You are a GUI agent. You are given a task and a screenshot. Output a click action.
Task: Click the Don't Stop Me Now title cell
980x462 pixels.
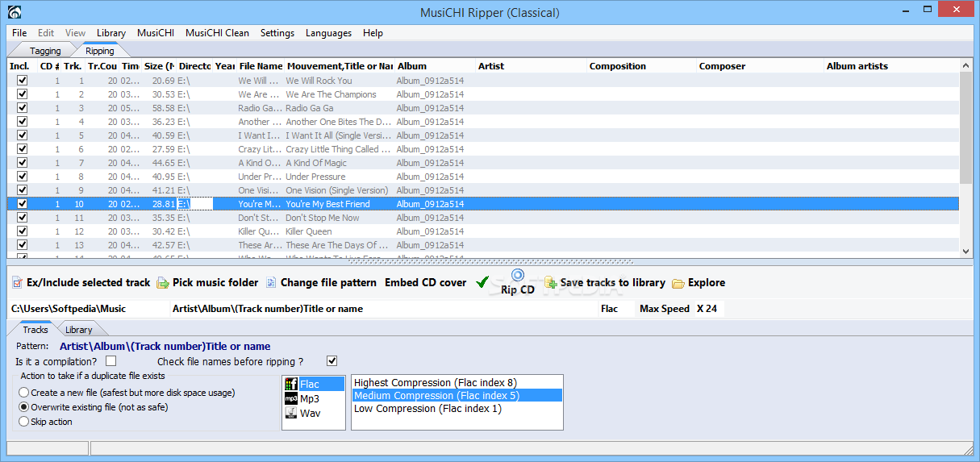coord(340,218)
